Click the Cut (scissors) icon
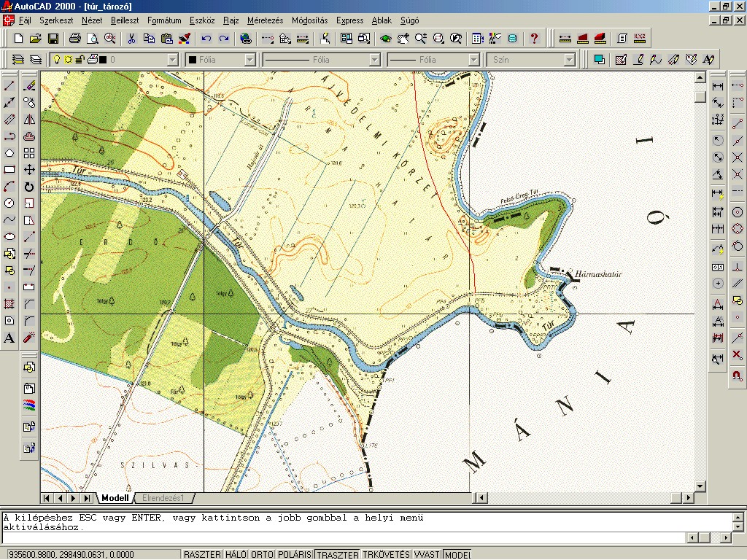The image size is (747, 560). [131, 38]
